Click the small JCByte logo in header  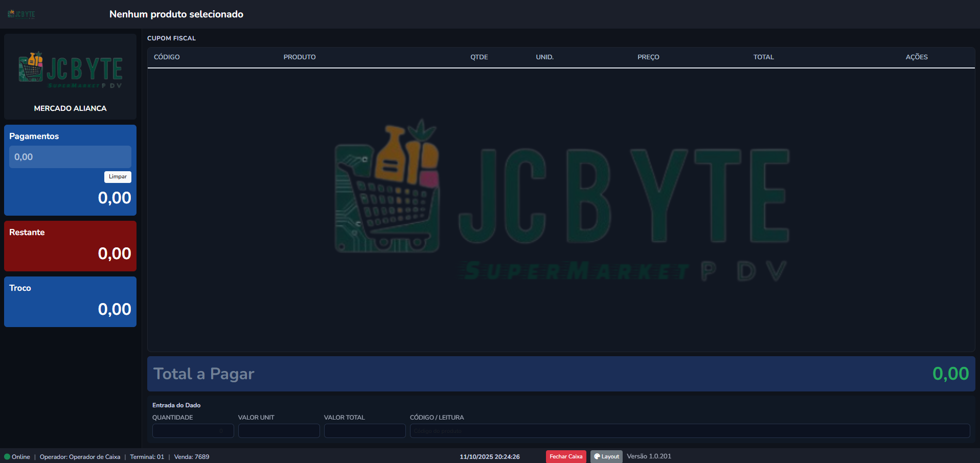[21, 14]
